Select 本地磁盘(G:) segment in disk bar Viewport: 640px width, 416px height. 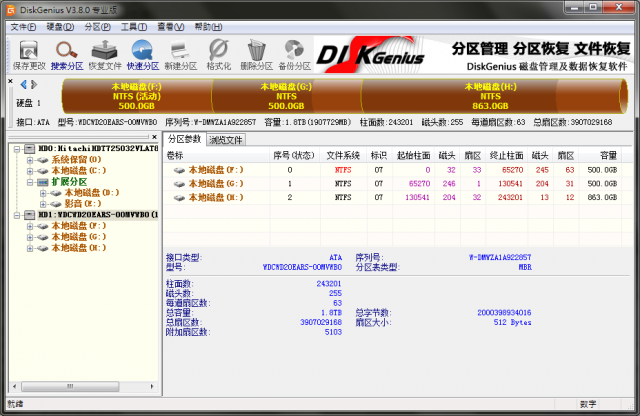[x=287, y=96]
